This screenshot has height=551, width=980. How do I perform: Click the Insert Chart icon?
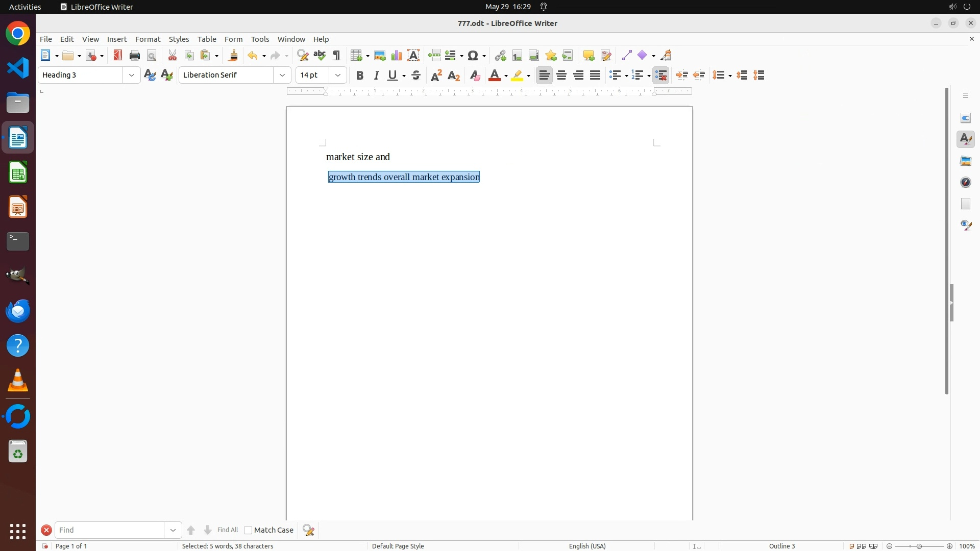(397, 55)
